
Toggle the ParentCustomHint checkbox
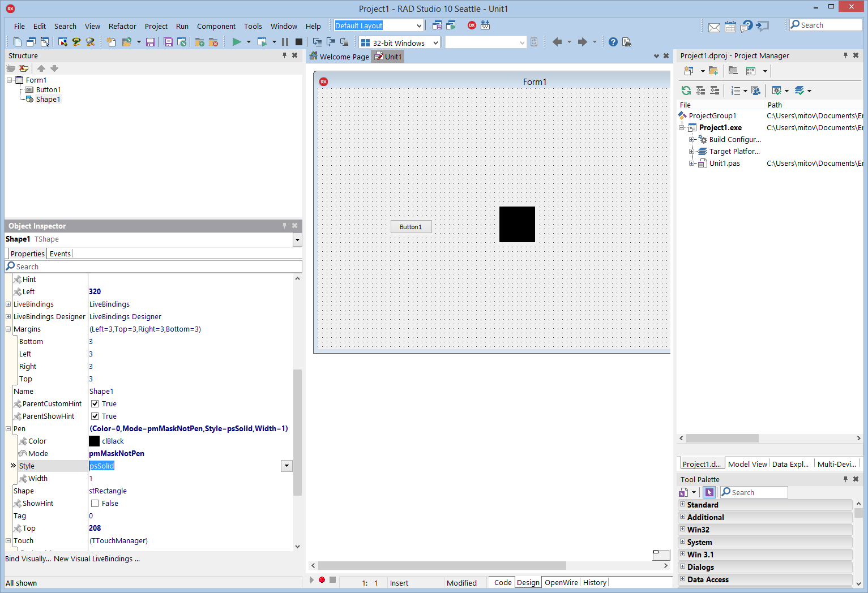(x=95, y=404)
